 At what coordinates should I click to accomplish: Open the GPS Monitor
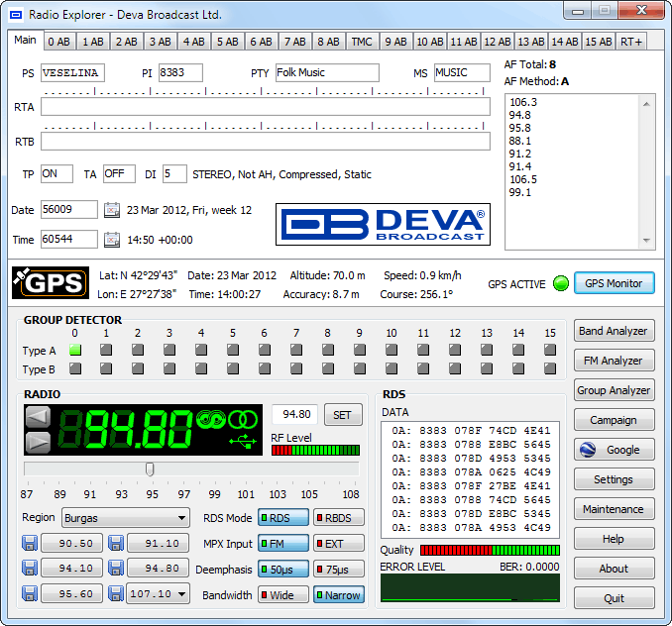(x=614, y=283)
